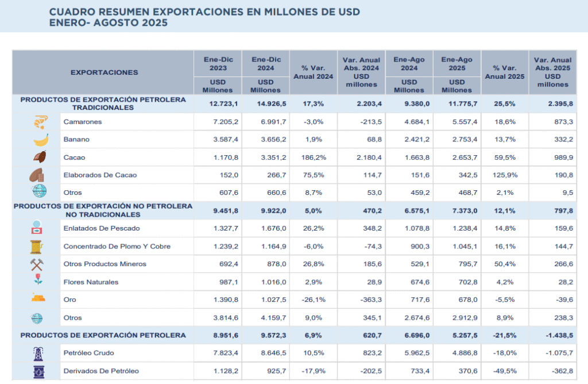Select the spool icon beside Concentrado De Plomo Y Cobre
This screenshot has width=588, height=384.
36,247
